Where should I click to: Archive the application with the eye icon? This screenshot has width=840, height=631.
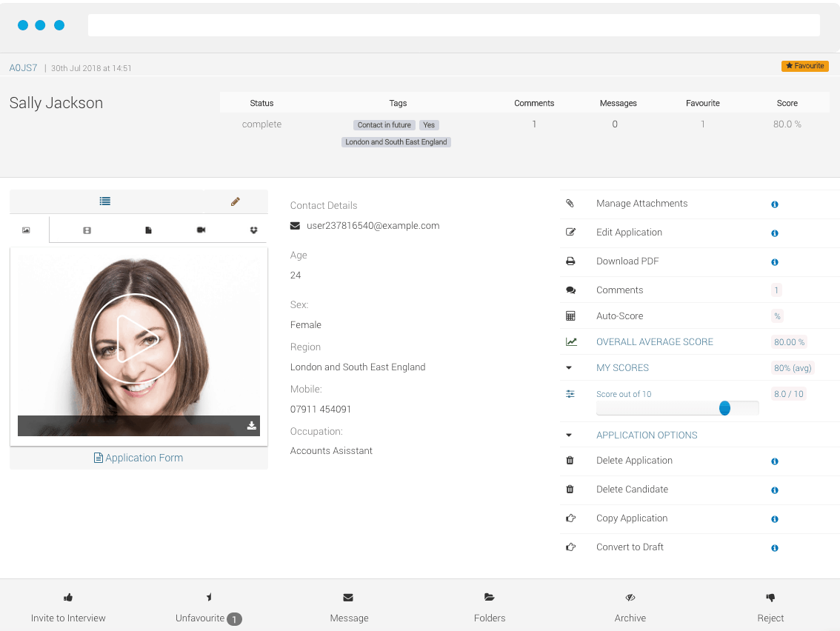(x=630, y=597)
